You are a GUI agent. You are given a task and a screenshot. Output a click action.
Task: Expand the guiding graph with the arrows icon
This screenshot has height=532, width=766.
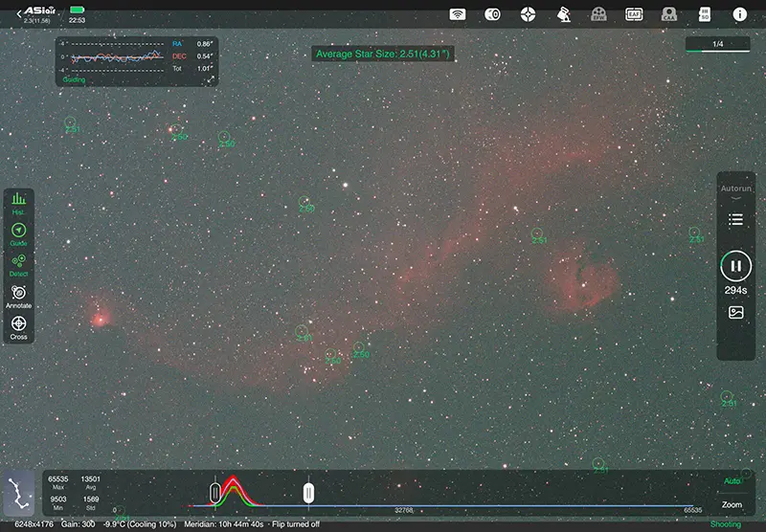point(211,79)
